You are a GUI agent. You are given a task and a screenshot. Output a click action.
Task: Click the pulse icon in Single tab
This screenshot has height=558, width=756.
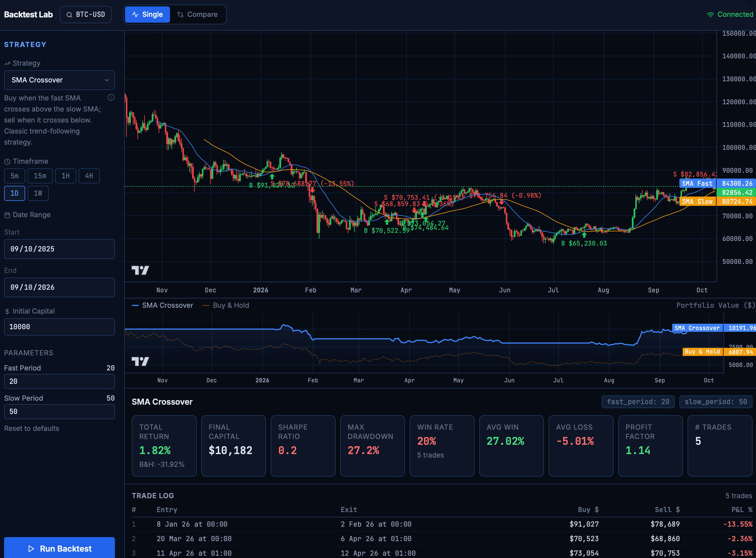tap(135, 15)
